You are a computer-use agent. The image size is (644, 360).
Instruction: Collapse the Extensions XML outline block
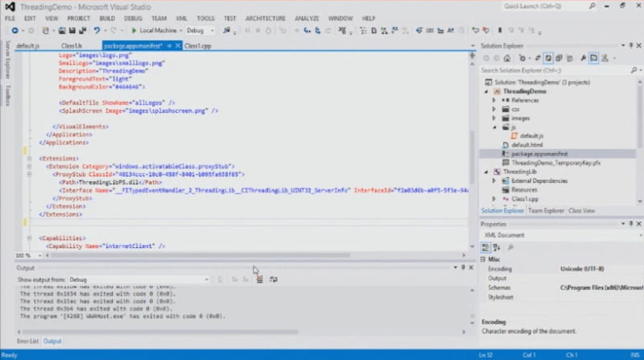point(29,158)
